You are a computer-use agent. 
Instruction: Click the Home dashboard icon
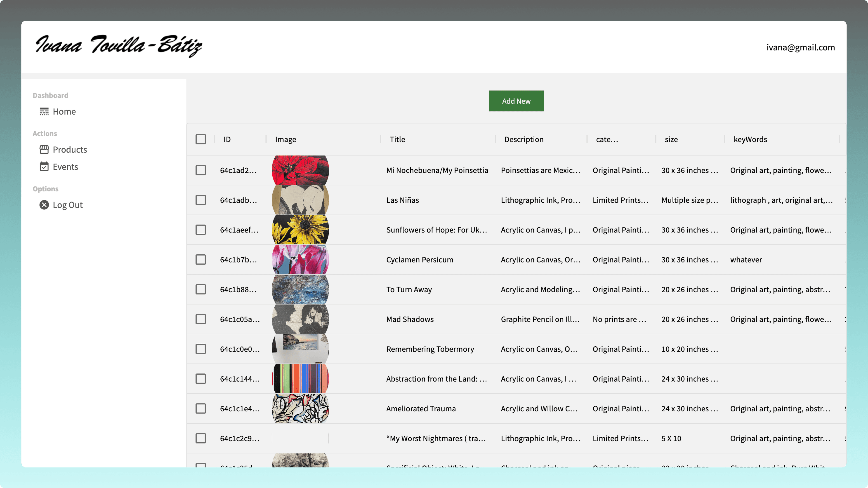45,111
